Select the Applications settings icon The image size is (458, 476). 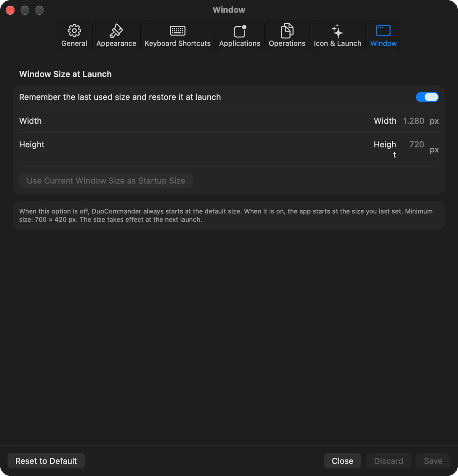point(240,31)
